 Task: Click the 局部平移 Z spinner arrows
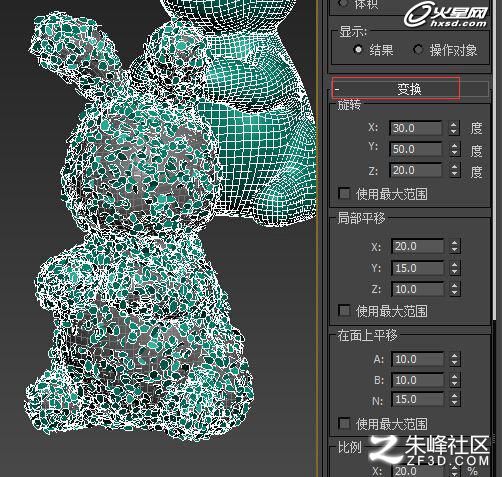coord(455,289)
